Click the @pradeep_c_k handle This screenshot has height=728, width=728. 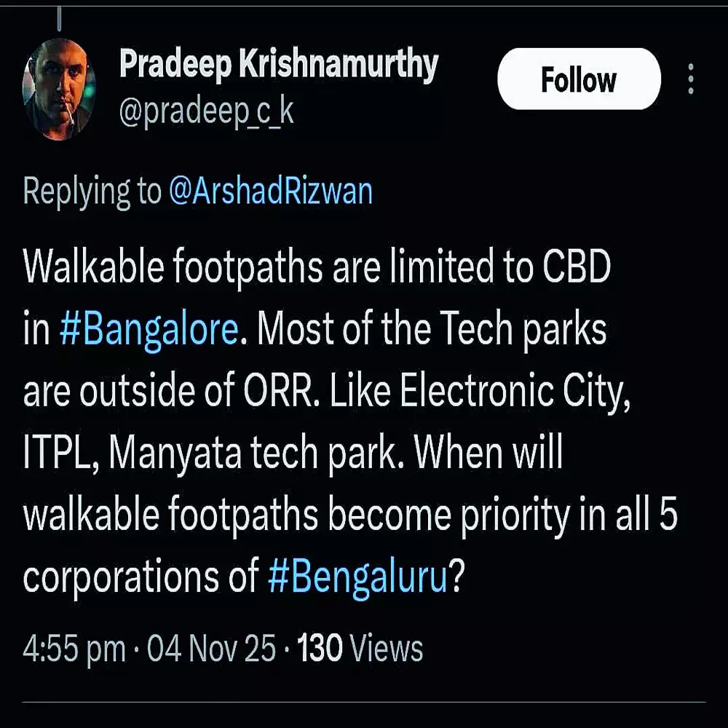click(207, 112)
